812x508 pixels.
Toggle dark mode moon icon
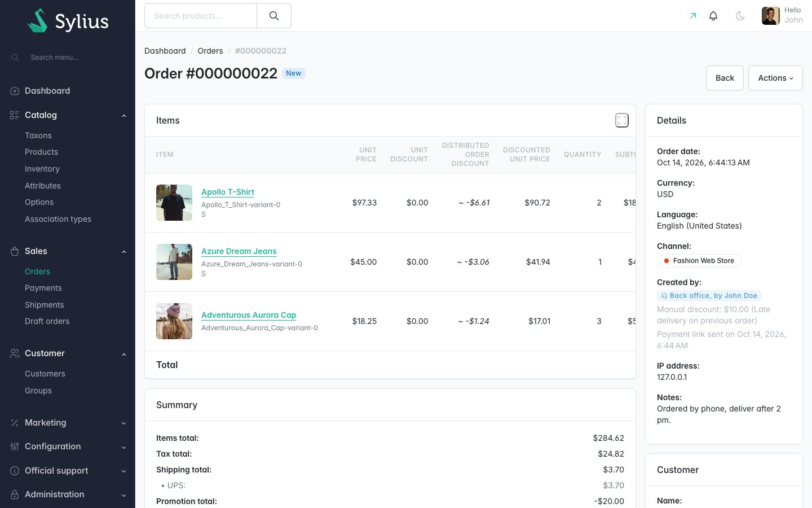[x=740, y=16]
